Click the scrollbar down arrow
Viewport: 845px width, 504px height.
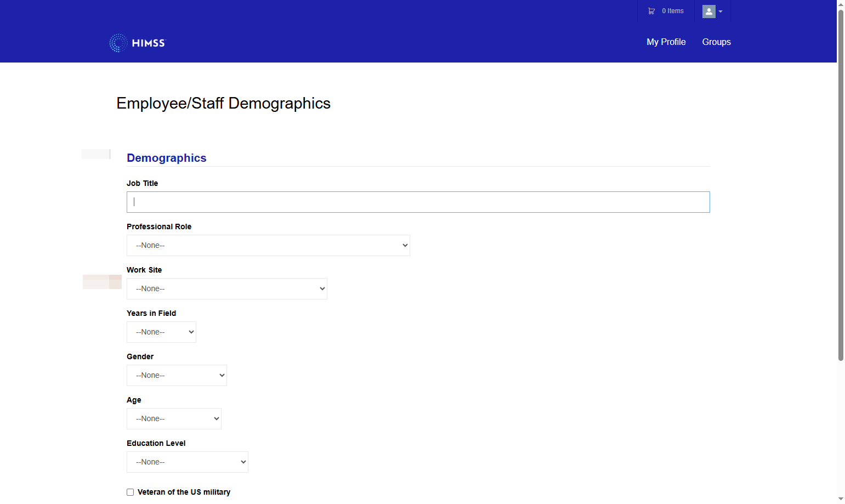point(841,499)
